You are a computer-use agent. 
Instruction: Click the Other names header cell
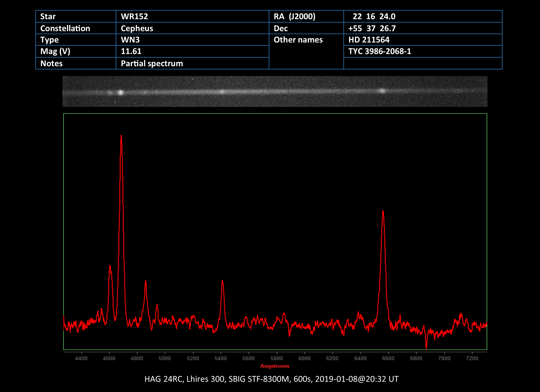pyautogui.click(x=298, y=40)
